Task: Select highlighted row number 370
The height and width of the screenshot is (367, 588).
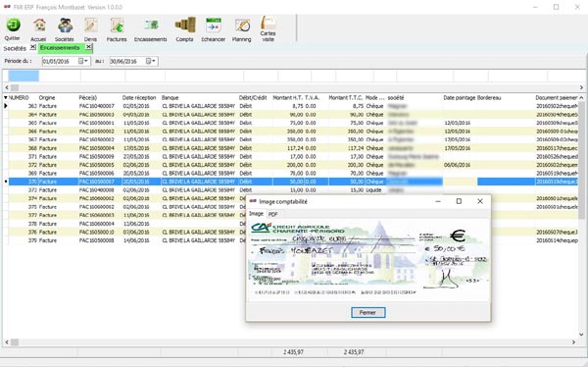Action: (292, 182)
